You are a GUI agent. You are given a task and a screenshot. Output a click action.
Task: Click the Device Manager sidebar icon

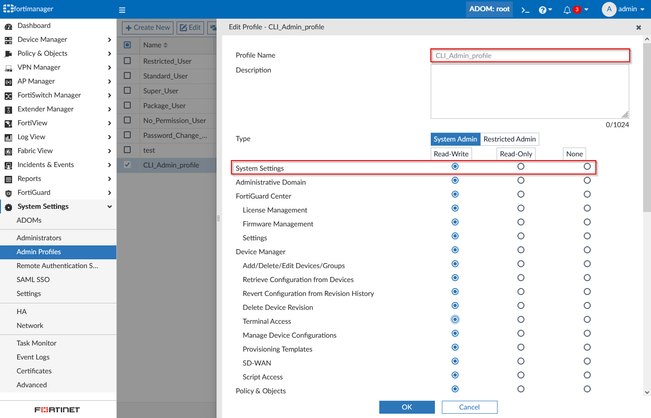(x=8, y=40)
